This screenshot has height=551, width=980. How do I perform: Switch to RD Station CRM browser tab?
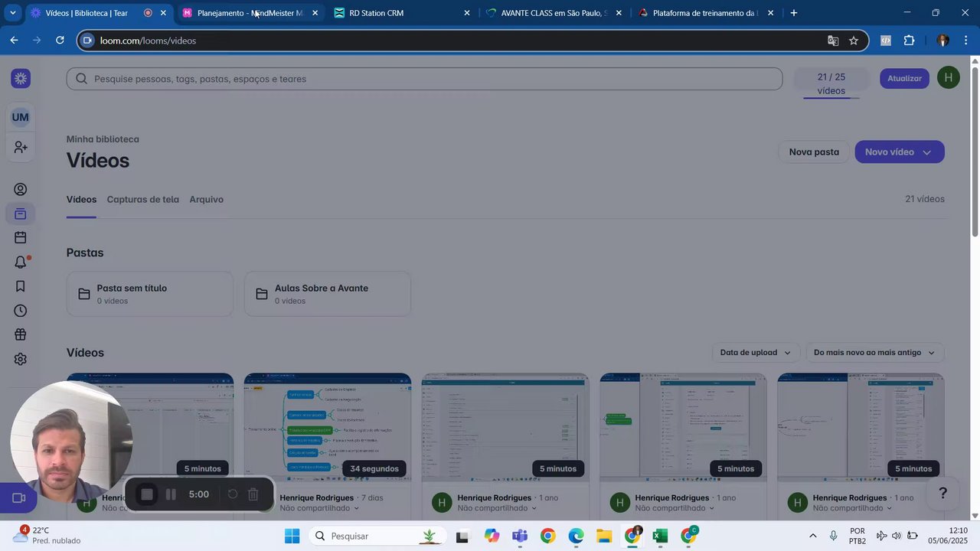click(402, 13)
